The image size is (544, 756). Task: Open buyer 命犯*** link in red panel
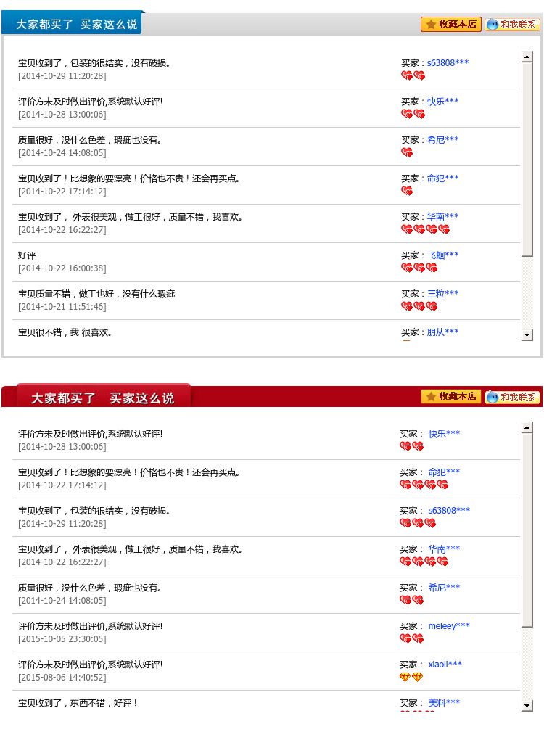pyautogui.click(x=444, y=472)
